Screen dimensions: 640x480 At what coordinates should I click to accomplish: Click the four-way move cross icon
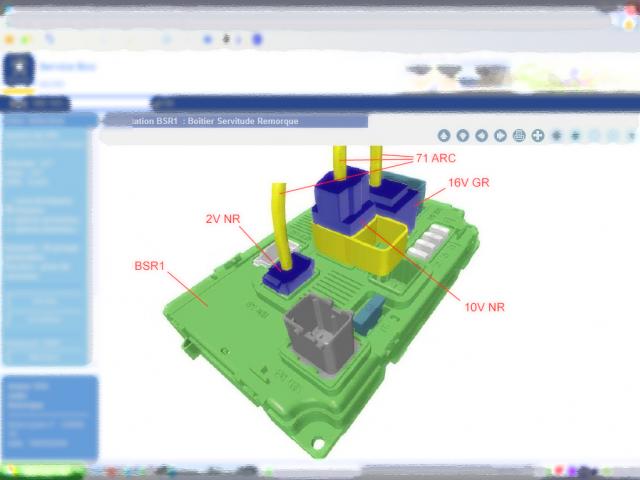coord(538,136)
